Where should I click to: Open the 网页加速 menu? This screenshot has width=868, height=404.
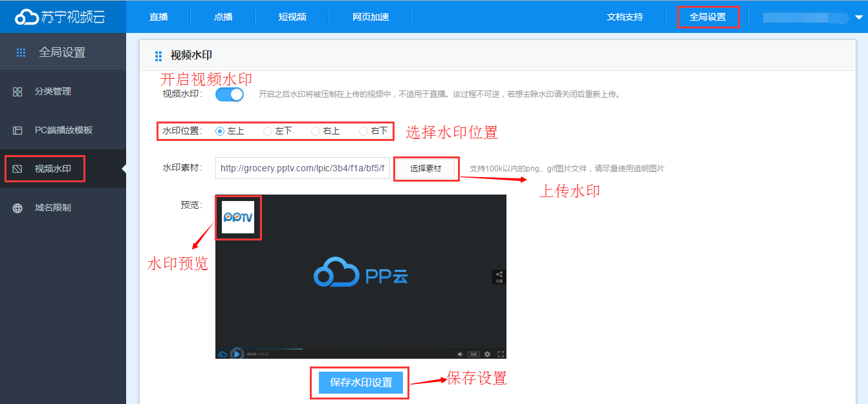(x=371, y=17)
